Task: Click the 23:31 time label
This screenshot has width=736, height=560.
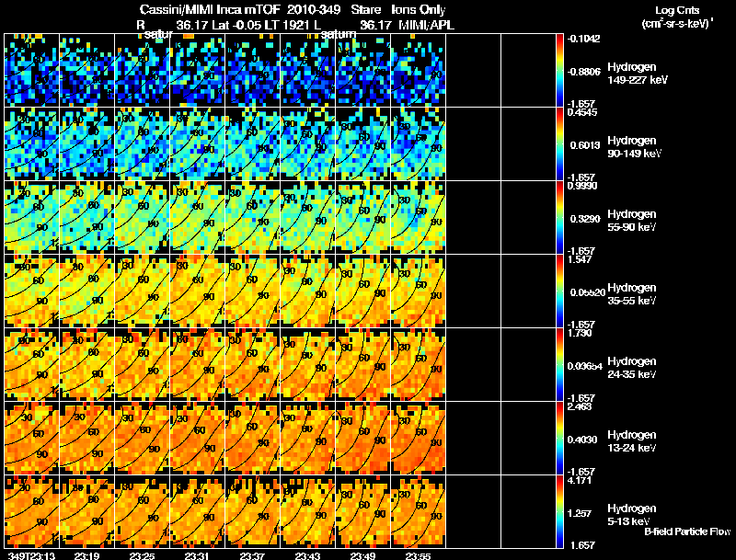Action: pos(197,555)
